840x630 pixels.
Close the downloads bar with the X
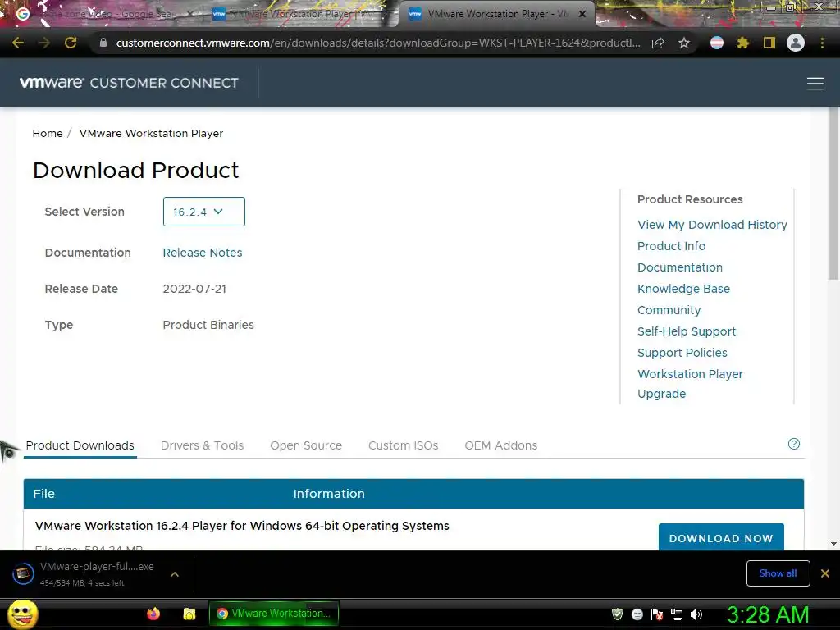825,573
